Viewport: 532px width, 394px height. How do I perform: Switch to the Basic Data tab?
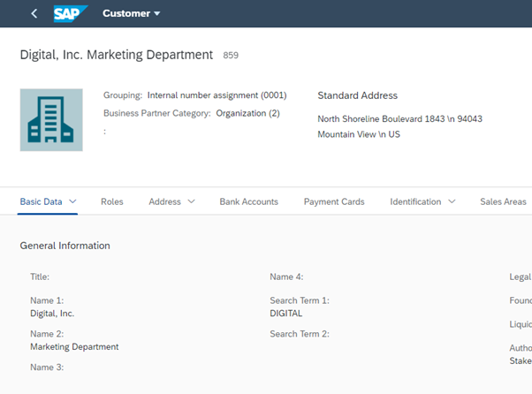point(41,201)
